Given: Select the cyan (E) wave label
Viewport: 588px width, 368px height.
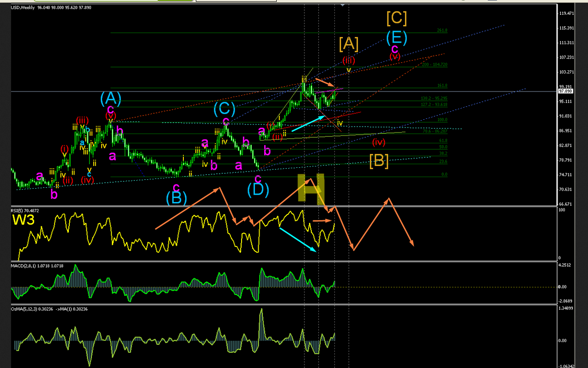Looking at the screenshot, I should click(x=397, y=37).
